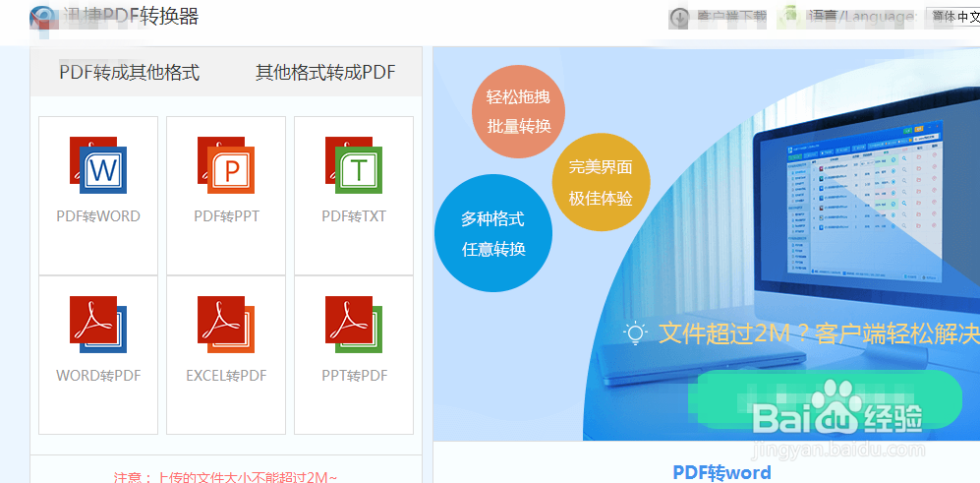Click the client download arrow icon

point(679,18)
